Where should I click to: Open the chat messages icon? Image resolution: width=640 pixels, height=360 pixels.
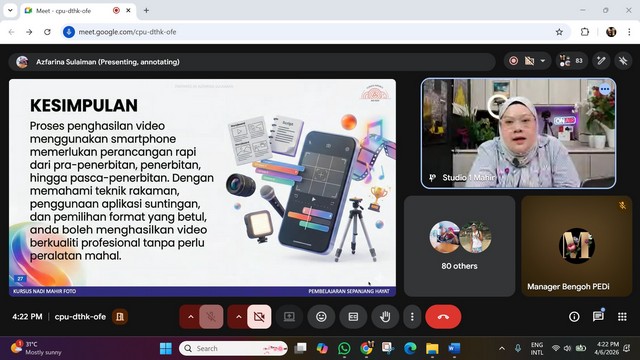click(598, 317)
